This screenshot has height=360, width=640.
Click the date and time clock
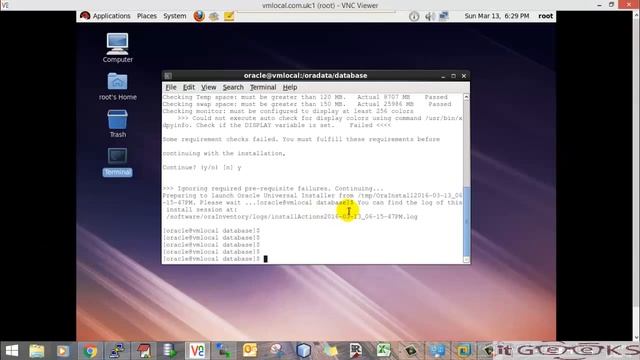pos(497,16)
